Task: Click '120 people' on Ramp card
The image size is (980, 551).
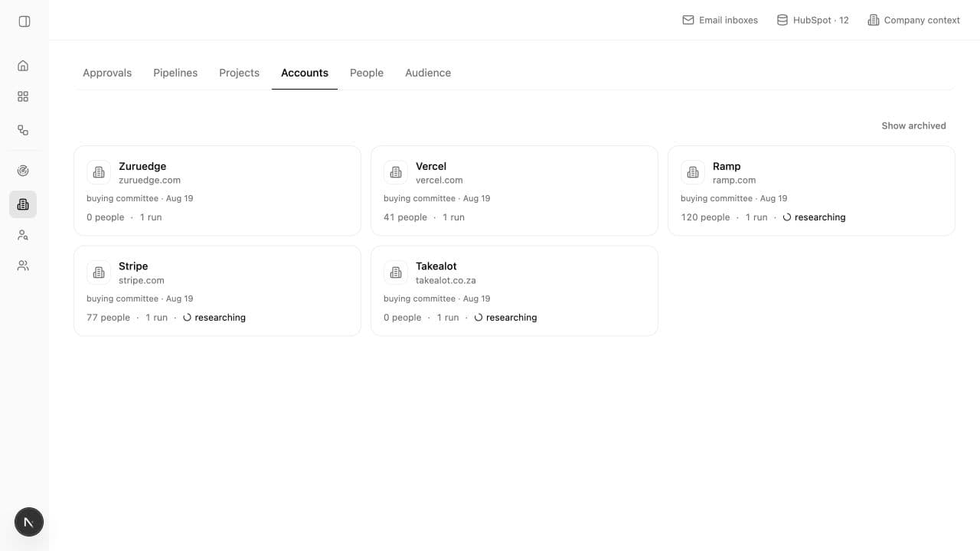Action: point(705,217)
